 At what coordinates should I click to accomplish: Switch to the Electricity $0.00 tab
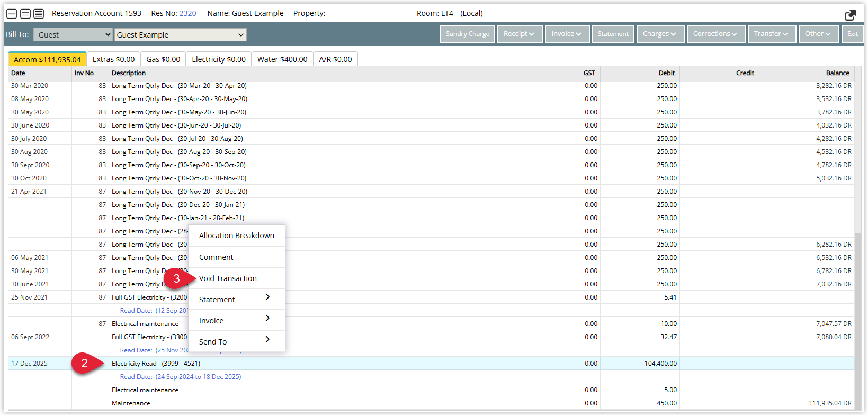[219, 59]
